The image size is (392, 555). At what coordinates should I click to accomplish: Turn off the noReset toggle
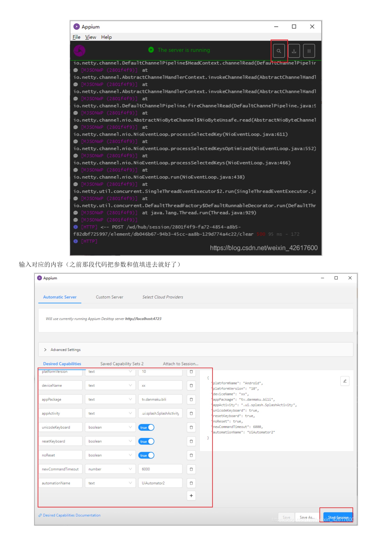[146, 455]
